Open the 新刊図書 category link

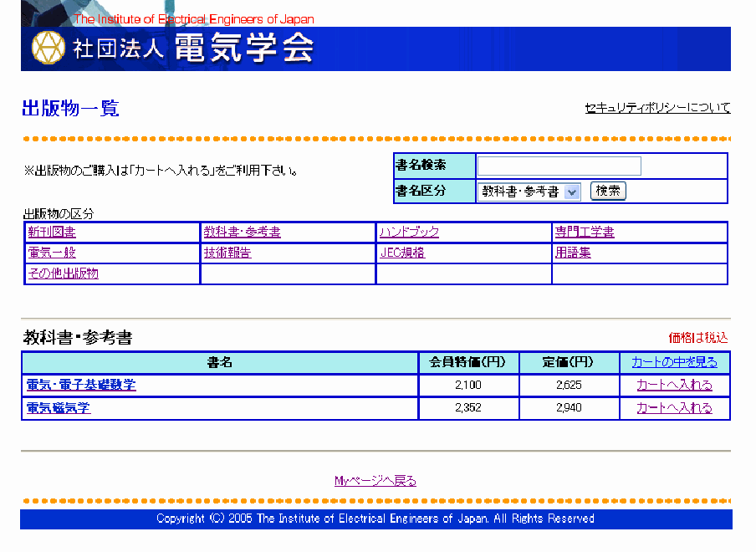[x=52, y=233]
